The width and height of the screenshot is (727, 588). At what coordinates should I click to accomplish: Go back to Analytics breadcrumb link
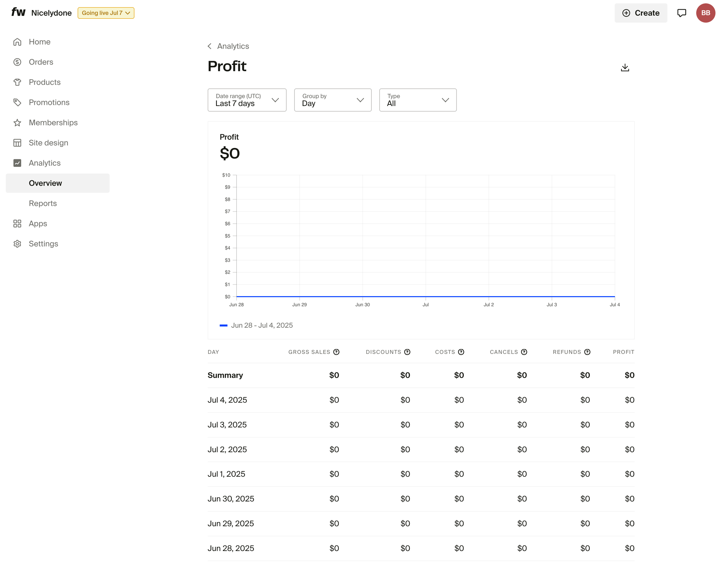coord(233,46)
